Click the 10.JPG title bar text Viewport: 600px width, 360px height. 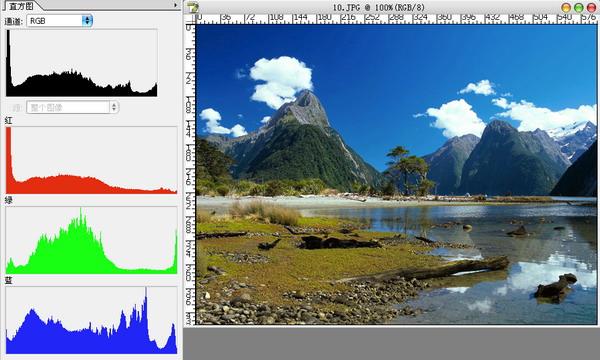pos(378,7)
